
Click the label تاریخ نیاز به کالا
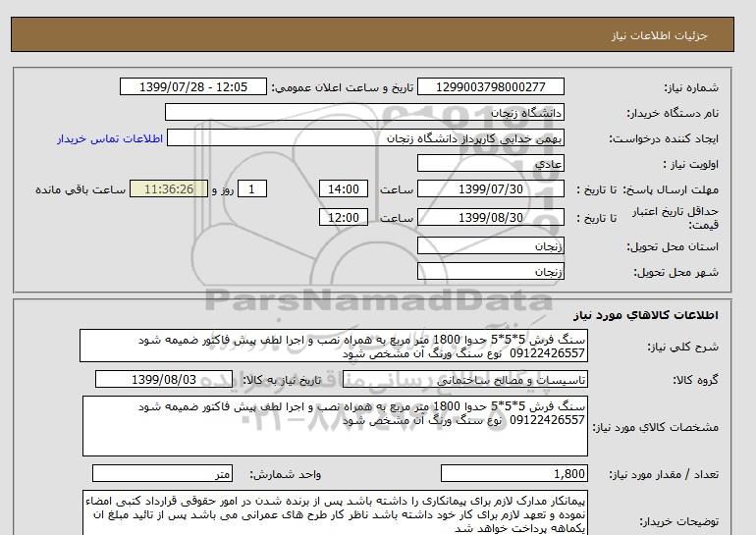[x=282, y=380]
